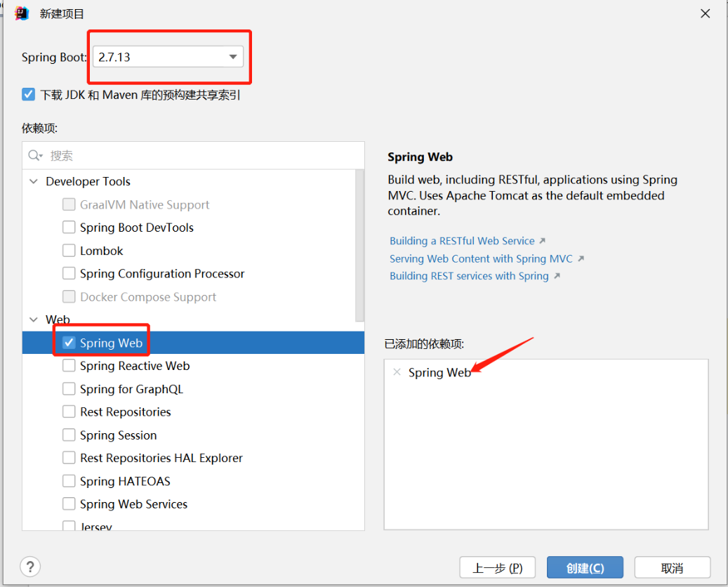
Task: Open Building a RESTful Web Service link
Action: tap(462, 241)
